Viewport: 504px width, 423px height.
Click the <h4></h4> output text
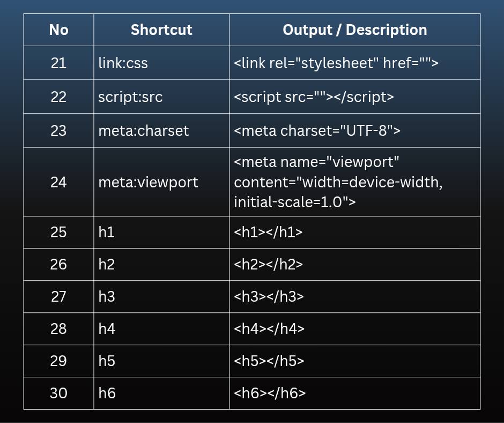click(x=269, y=329)
